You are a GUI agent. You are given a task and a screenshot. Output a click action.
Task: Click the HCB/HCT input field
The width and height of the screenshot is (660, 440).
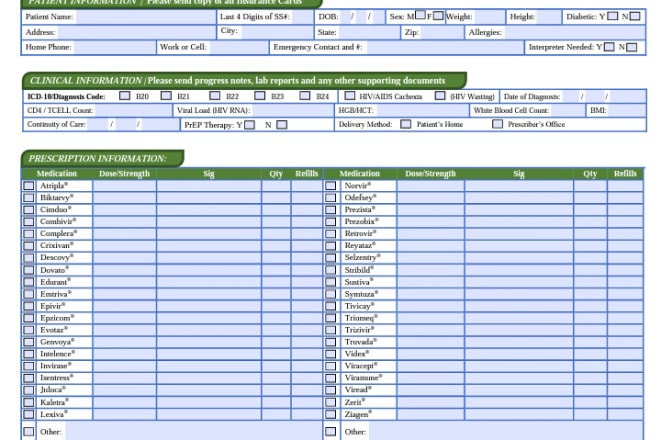click(422, 110)
